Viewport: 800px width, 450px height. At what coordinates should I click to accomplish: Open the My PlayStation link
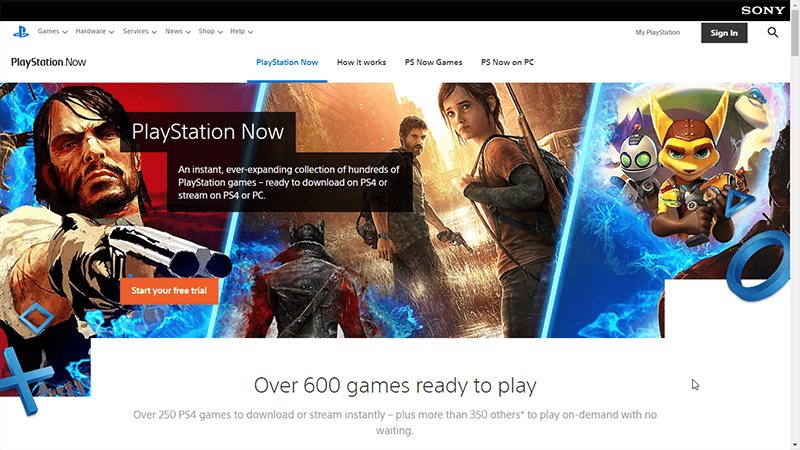pos(658,32)
